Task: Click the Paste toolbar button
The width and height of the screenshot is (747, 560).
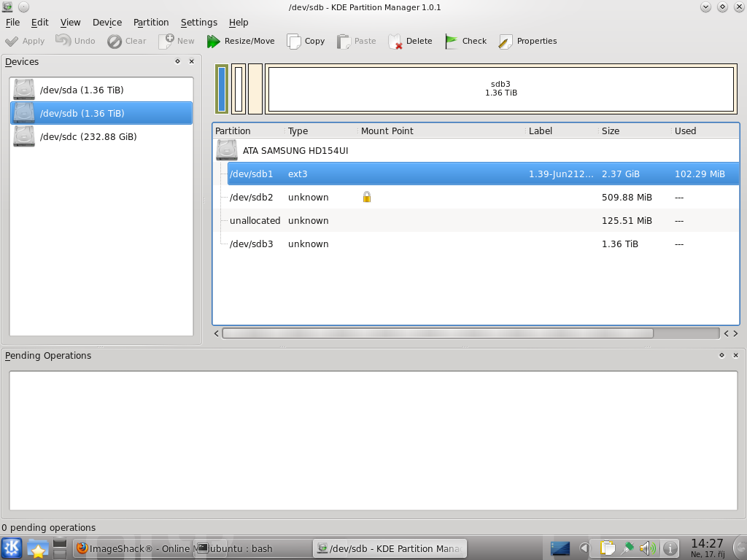Action: [x=356, y=41]
